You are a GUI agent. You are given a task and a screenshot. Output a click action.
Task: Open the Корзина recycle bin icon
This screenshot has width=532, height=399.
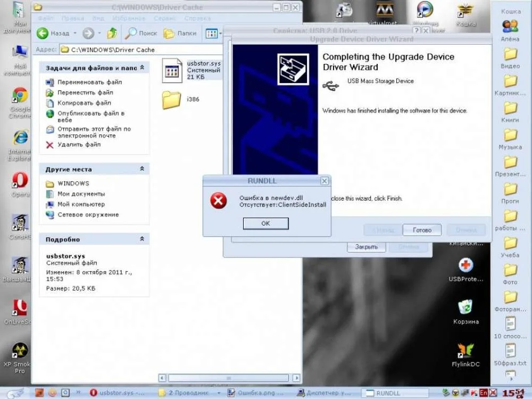click(466, 307)
